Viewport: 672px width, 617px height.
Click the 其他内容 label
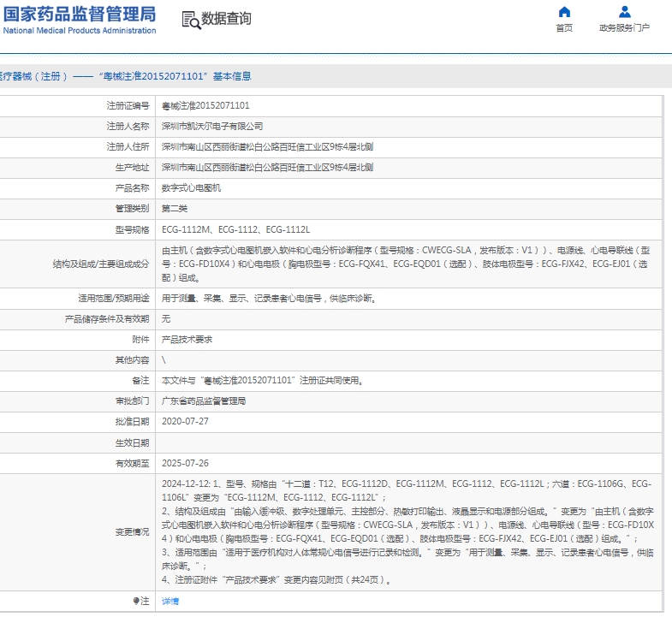(x=132, y=360)
